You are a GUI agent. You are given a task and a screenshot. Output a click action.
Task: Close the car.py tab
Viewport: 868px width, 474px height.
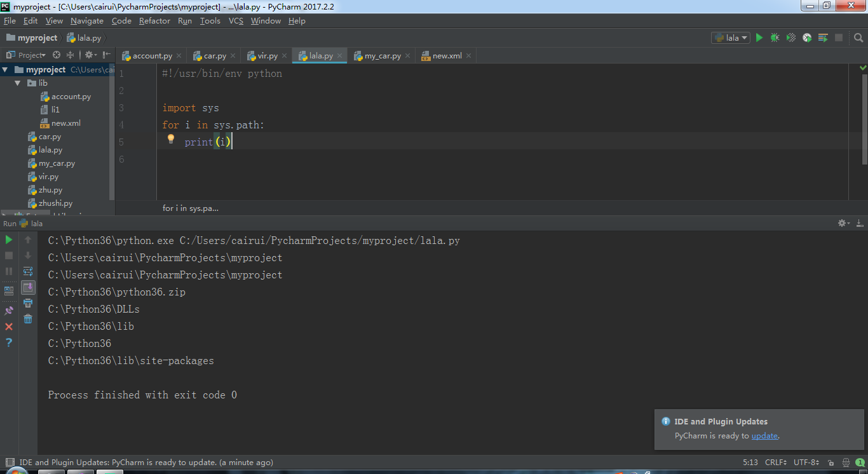[233, 56]
